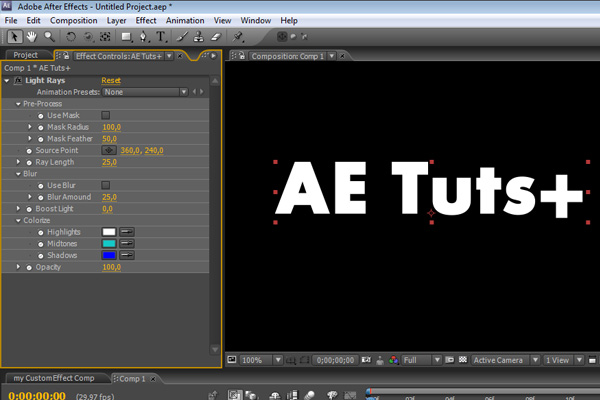Select the Clone Stamp tool
Viewport: 600px width, 400px height.
pyautogui.click(x=199, y=37)
